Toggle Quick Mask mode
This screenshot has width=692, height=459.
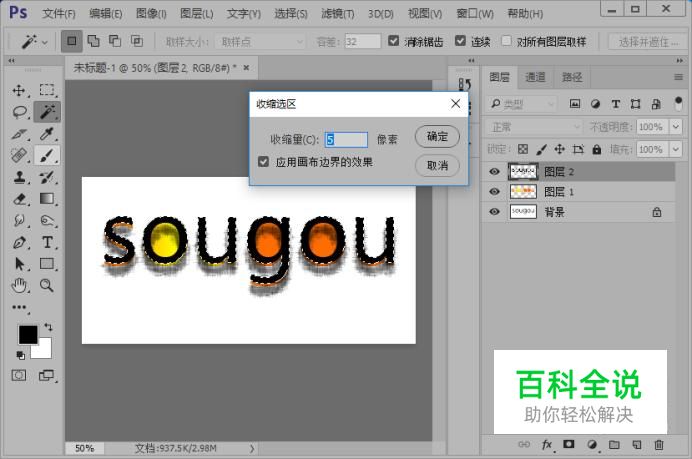(19, 376)
